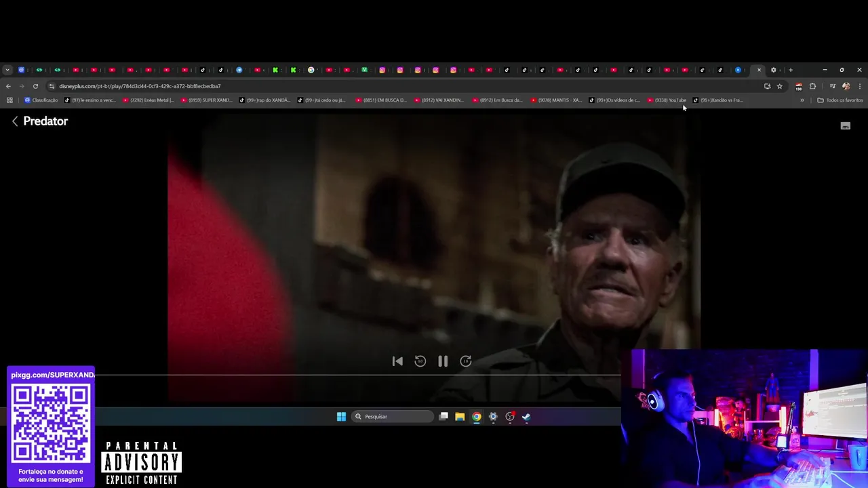Viewport: 868px width, 488px height.
Task: Rewind the video 10 seconds
Action: tap(420, 361)
